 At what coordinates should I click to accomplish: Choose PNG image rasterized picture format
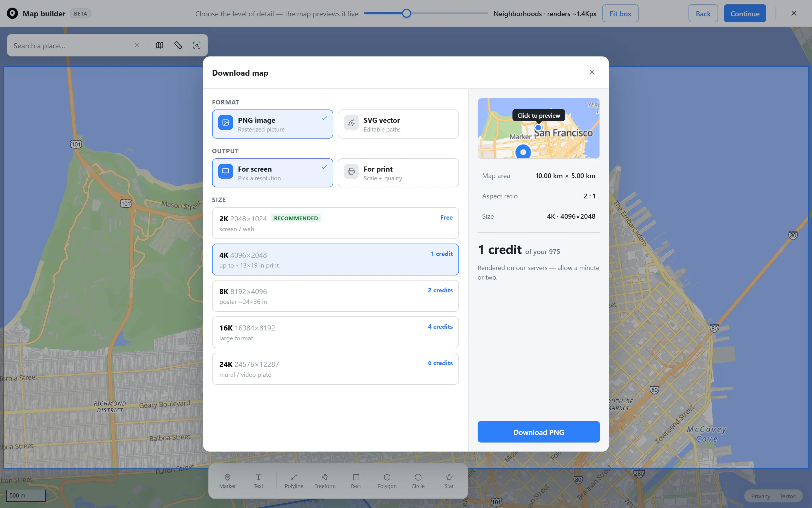point(272,124)
